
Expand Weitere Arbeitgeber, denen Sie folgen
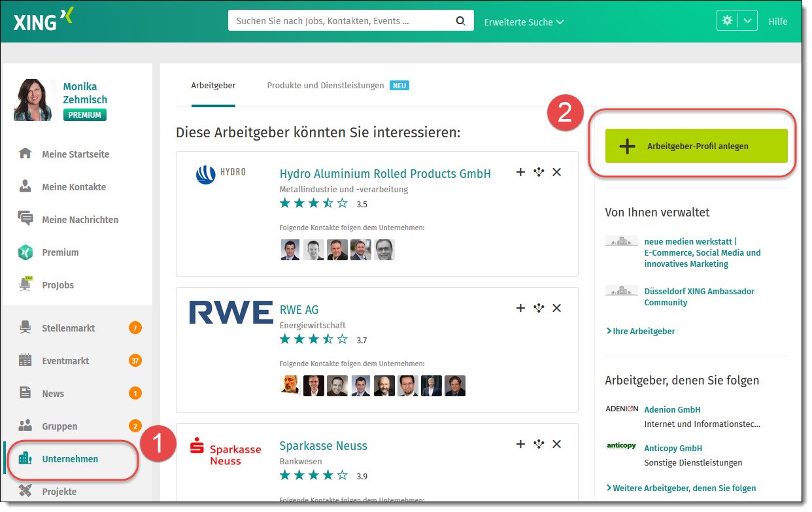coord(681,488)
